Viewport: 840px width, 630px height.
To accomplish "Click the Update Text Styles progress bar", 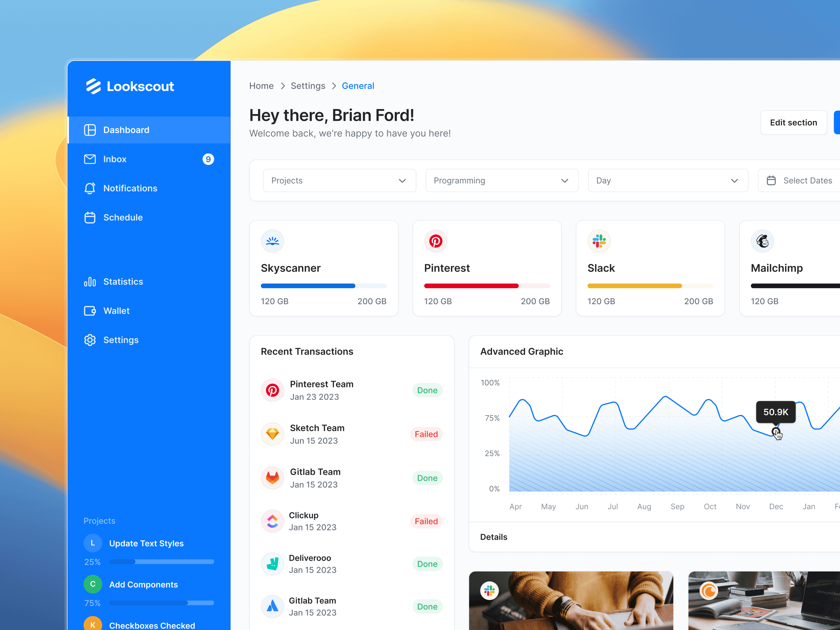I will pos(161,562).
